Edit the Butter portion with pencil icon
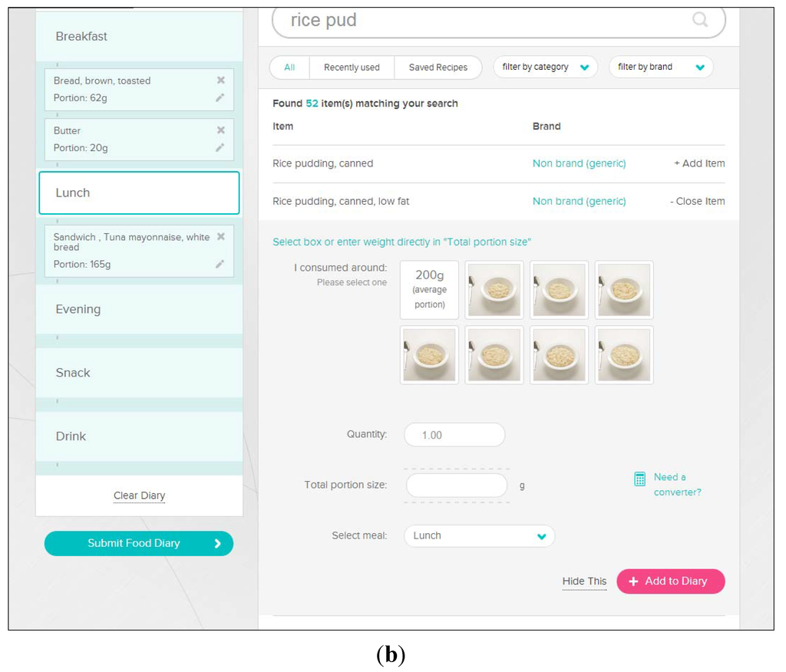Screen dimensions: 786x672 220,148
